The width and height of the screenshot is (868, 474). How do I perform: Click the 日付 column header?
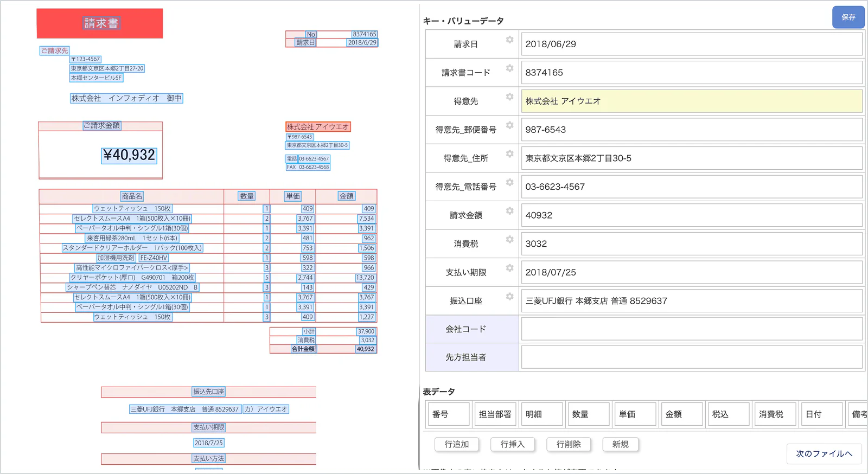822,414
